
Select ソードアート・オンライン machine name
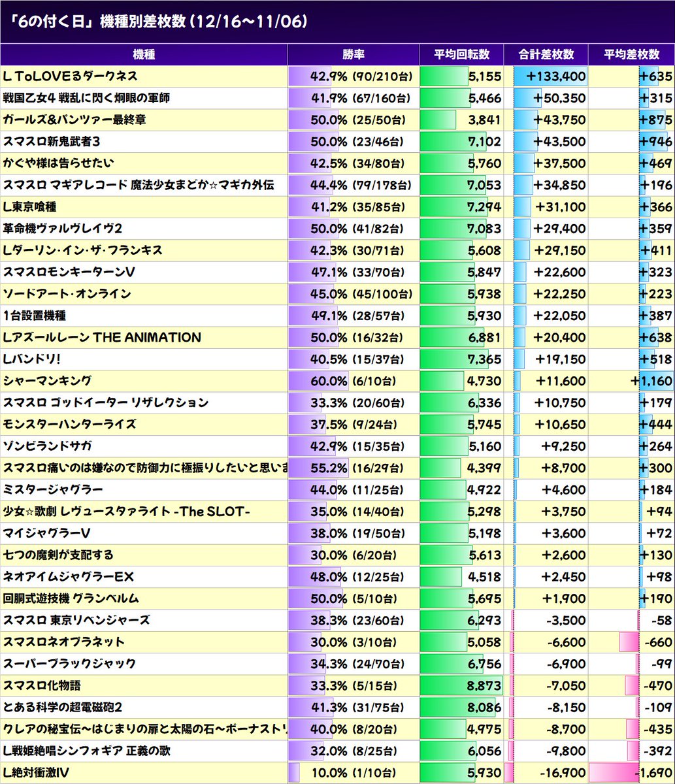click(x=67, y=294)
